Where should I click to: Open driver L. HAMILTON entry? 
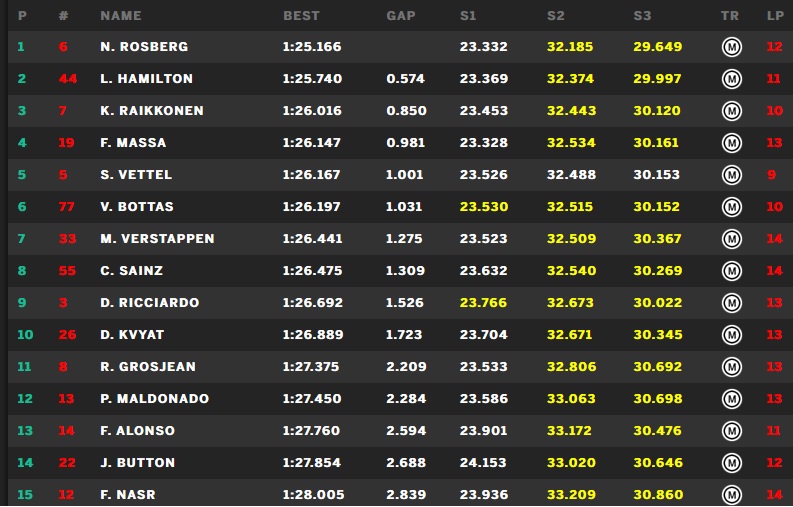(x=147, y=79)
